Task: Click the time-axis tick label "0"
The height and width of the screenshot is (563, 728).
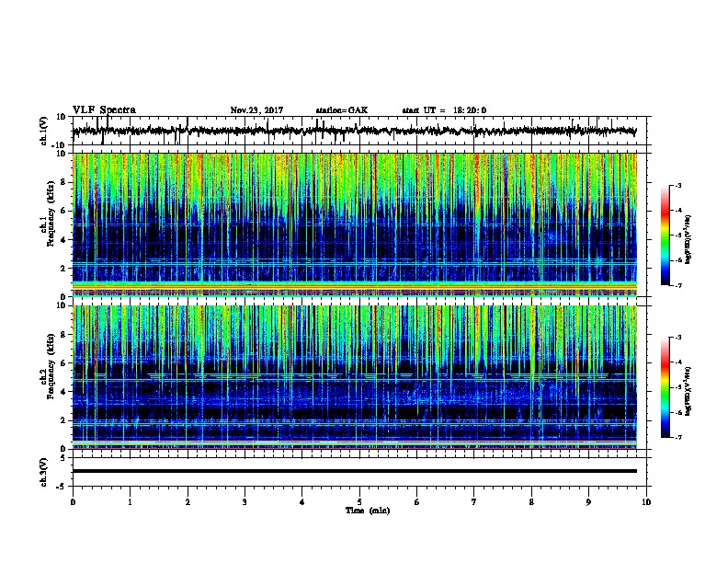Action: pos(73,502)
